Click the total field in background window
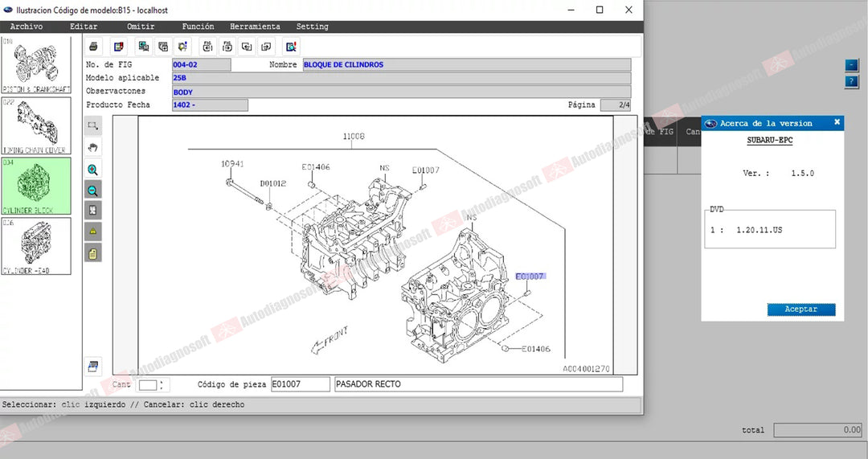Image resolution: width=868 pixels, height=459 pixels. [x=817, y=429]
